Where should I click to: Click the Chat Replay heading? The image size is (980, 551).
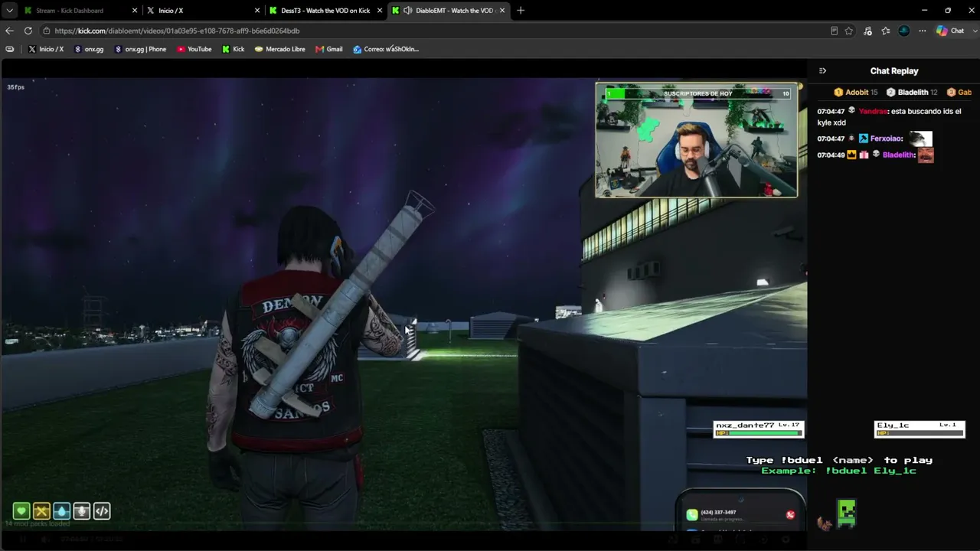(894, 71)
